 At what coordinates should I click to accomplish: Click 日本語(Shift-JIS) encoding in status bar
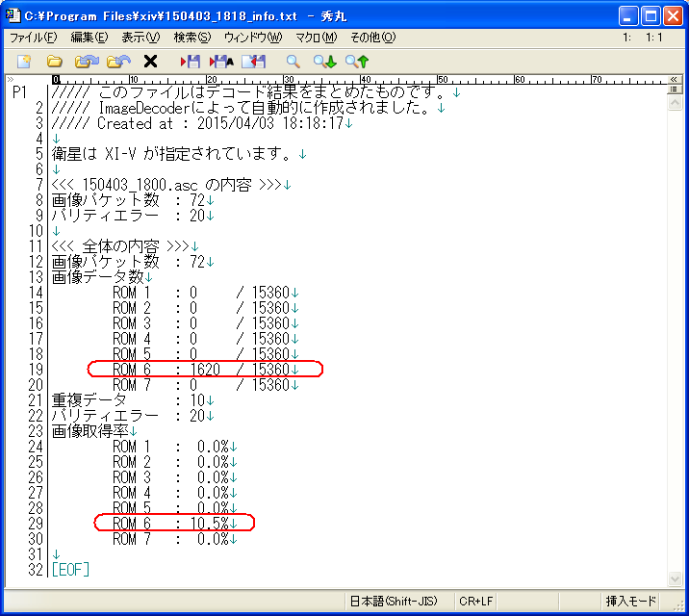[x=394, y=601]
